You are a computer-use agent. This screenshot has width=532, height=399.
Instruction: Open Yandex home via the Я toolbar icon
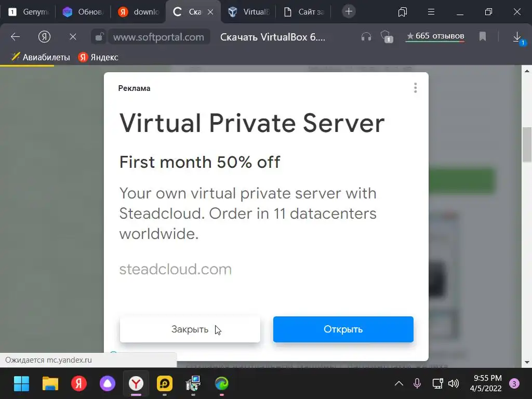pos(45,37)
